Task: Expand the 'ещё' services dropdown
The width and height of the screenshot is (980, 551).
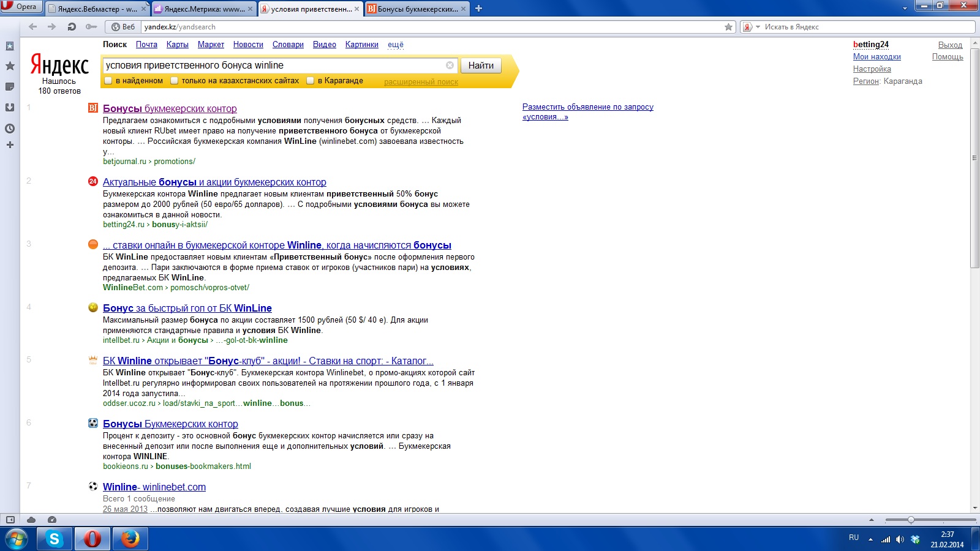Action: (x=396, y=45)
